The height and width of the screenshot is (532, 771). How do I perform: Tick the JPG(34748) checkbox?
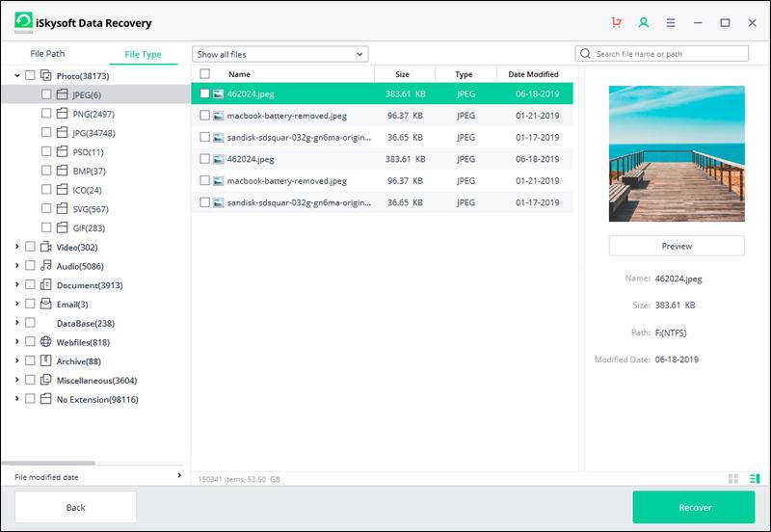(46, 132)
